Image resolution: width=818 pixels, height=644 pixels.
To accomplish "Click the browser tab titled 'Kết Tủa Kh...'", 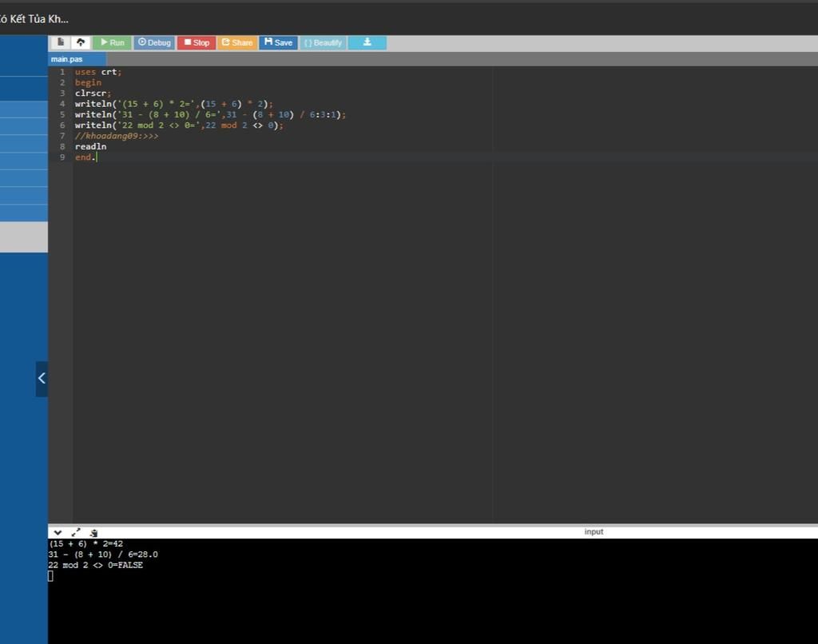I will tap(34, 19).
